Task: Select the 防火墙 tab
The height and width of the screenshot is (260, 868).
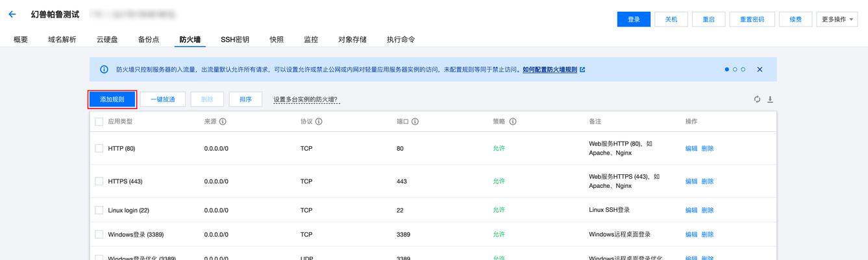Action: coord(190,40)
